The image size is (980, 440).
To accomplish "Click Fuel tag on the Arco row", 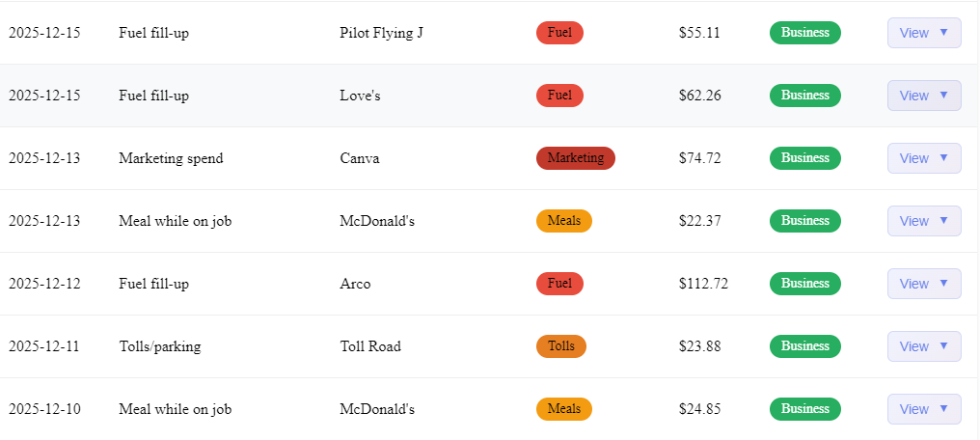I will 559,284.
